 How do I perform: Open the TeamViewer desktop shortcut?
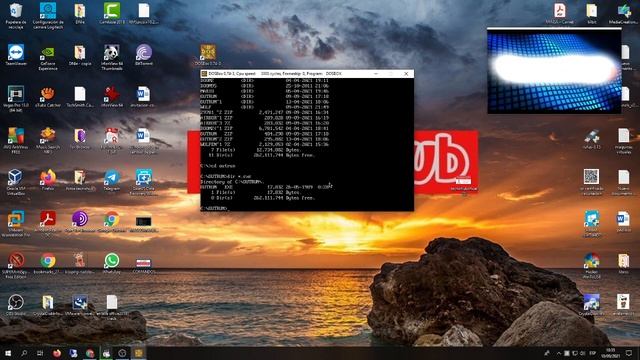tap(16, 53)
